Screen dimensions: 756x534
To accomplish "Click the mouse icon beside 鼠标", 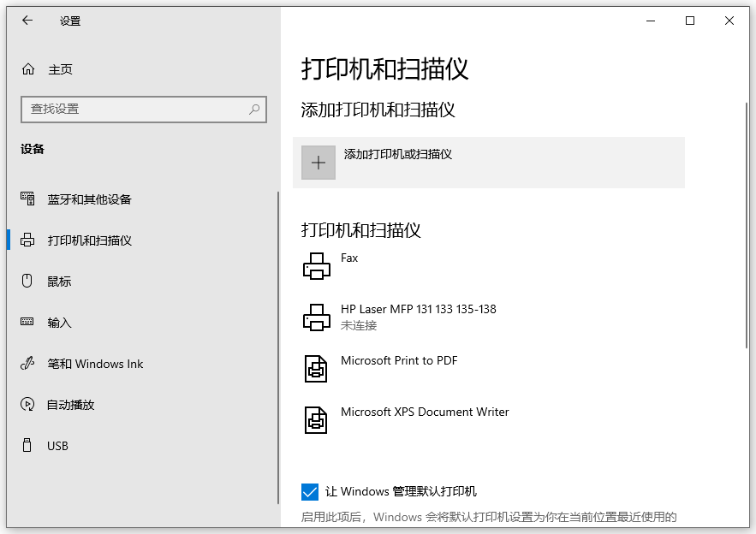I will (x=27, y=281).
